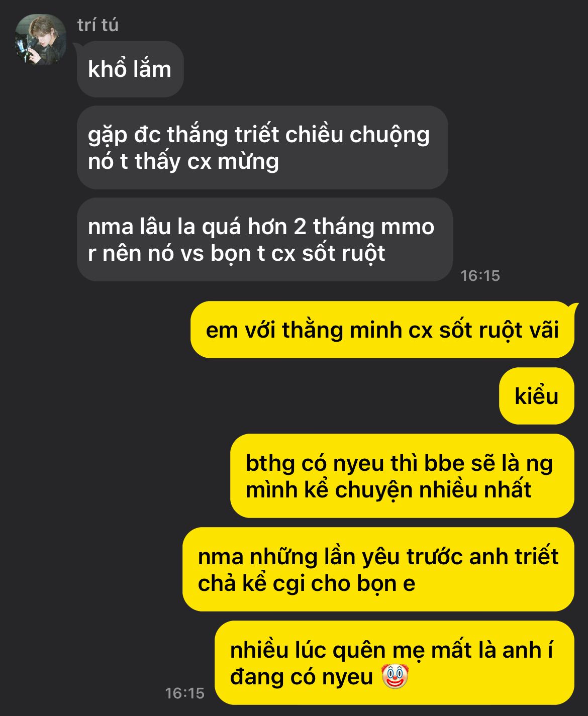588x716 pixels.
Task: Select the "nma lâu la quá" message bubble
Action: tap(265, 240)
